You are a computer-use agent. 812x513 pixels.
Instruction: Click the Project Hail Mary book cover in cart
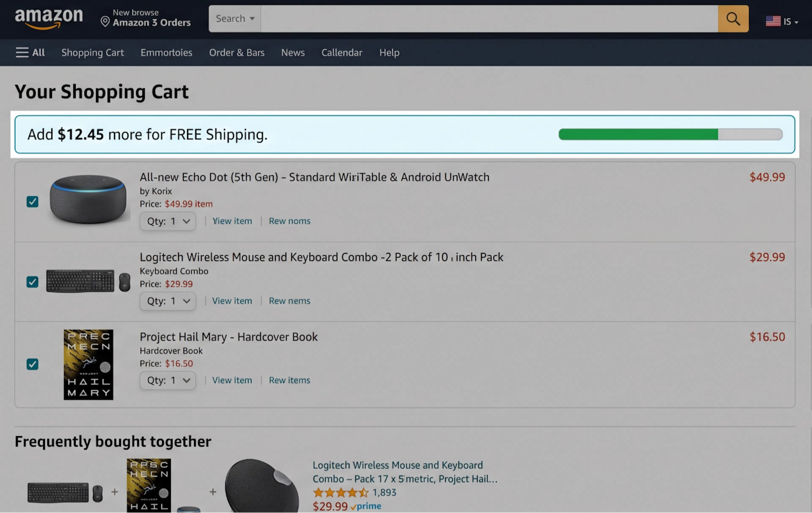pos(88,365)
